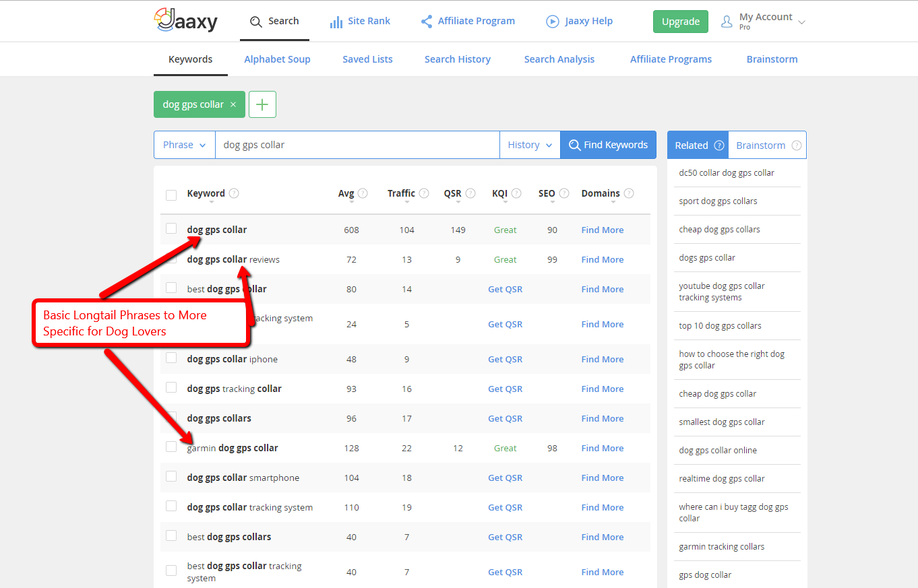Check the box for dog gps tracking collar

(x=171, y=387)
